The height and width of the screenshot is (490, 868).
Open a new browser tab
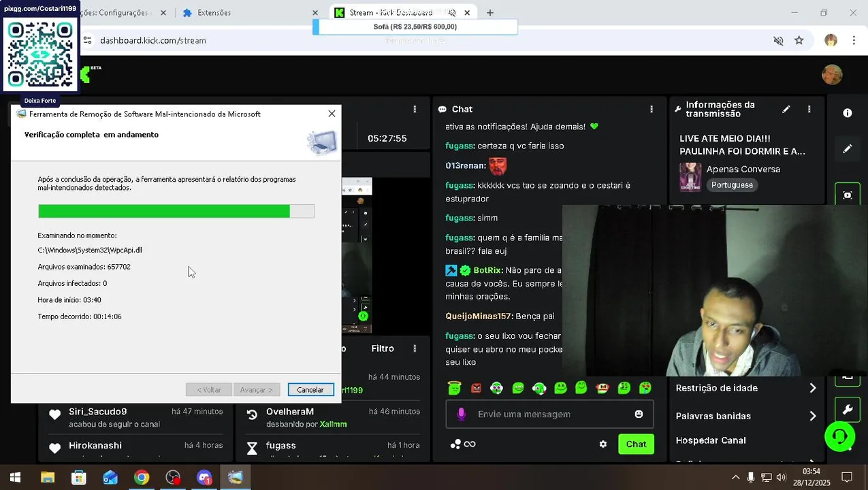pos(489,12)
